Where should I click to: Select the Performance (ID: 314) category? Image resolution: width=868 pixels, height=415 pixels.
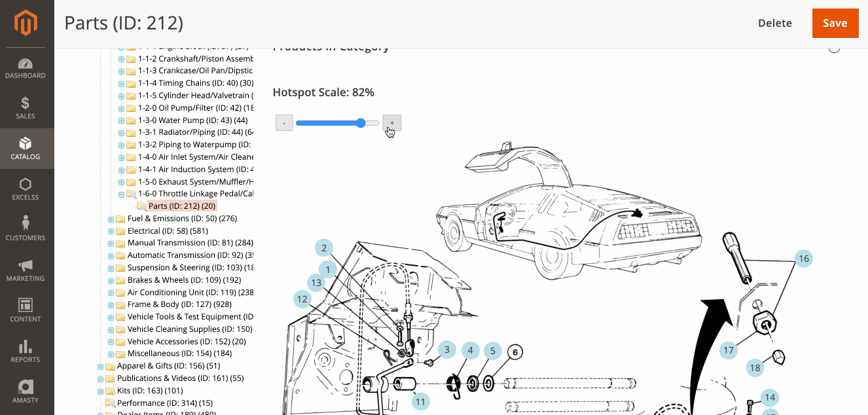tap(165, 403)
